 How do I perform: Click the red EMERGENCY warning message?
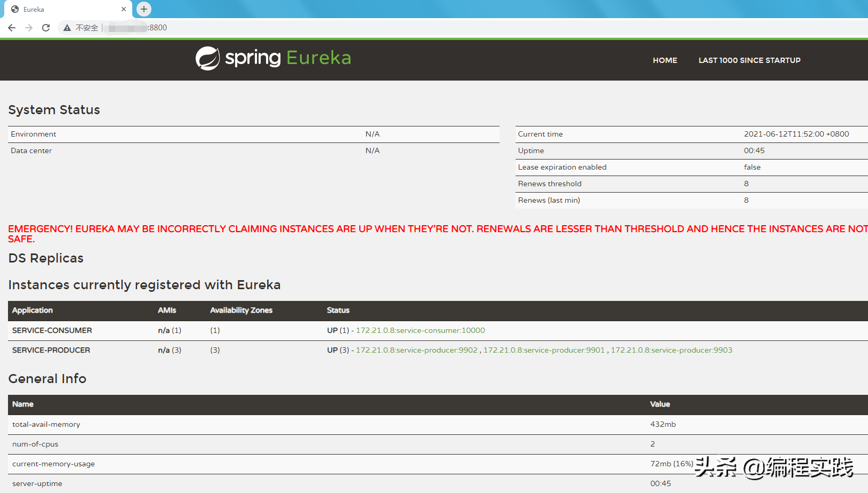(438, 234)
